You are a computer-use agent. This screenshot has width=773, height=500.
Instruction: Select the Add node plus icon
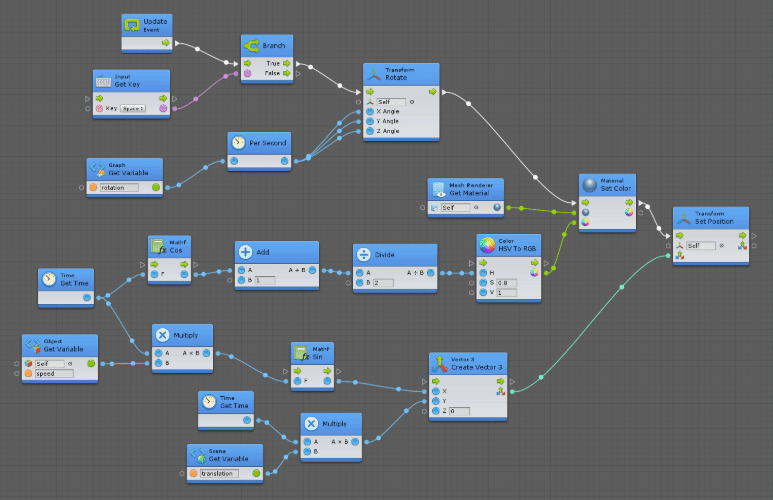pos(246,252)
